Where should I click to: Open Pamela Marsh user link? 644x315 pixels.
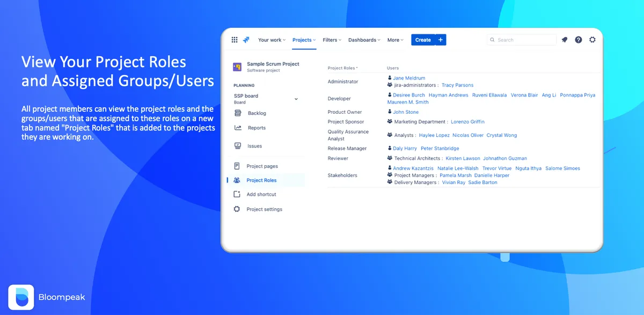tap(456, 175)
